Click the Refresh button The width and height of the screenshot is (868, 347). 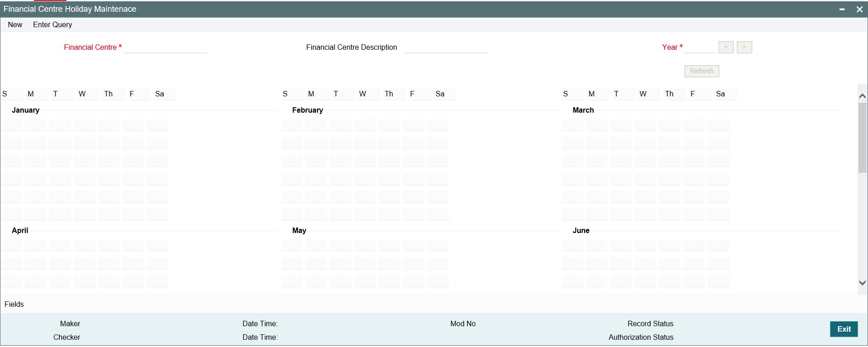point(702,71)
